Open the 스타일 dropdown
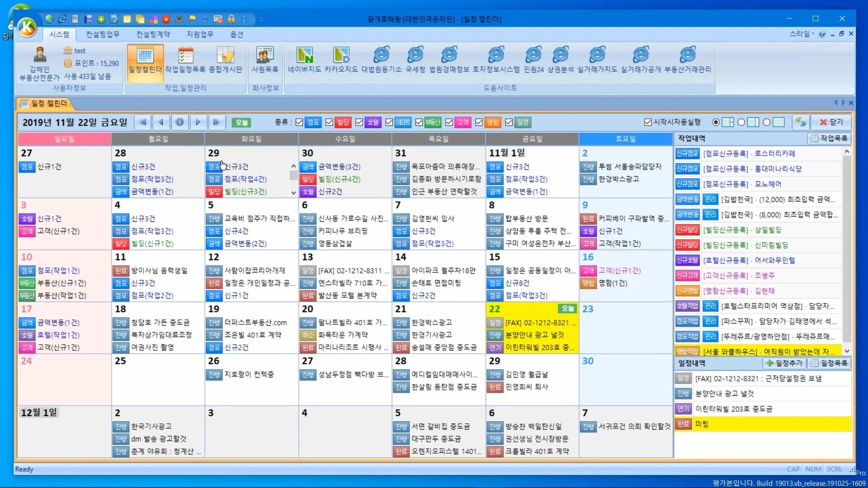 [x=802, y=34]
